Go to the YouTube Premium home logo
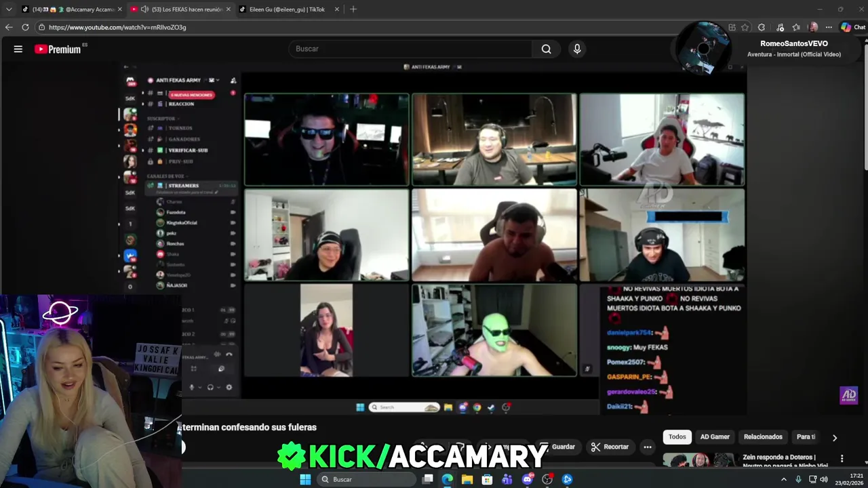The image size is (868, 488). coord(58,49)
